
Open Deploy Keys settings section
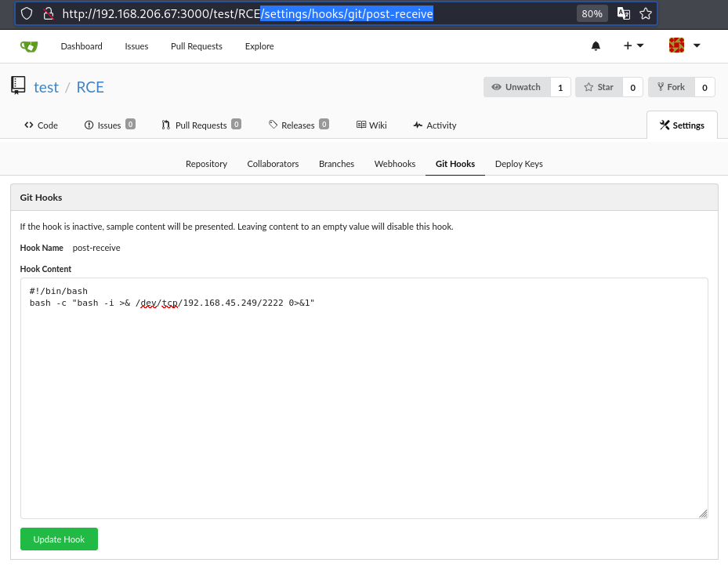pyautogui.click(x=519, y=164)
